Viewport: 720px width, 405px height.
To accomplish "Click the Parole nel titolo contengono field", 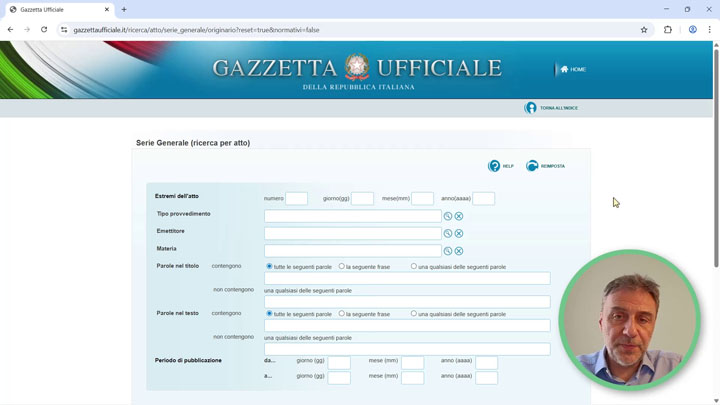I will click(x=407, y=278).
